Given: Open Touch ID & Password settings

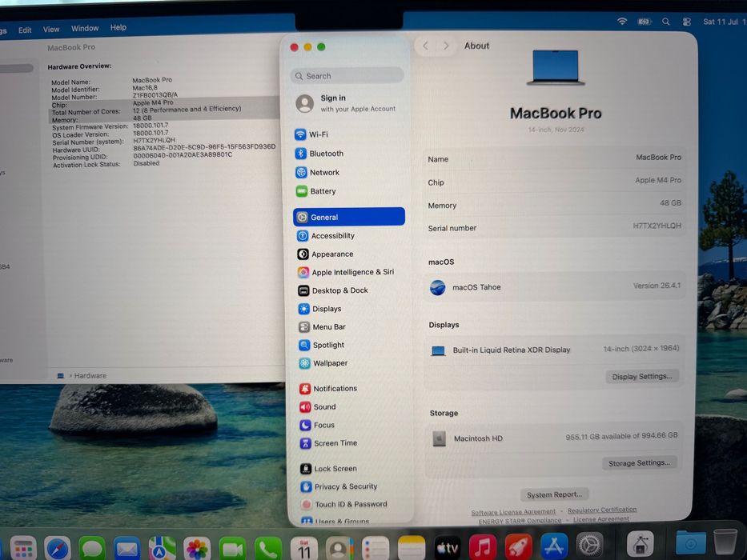Looking at the screenshot, I should [344, 504].
